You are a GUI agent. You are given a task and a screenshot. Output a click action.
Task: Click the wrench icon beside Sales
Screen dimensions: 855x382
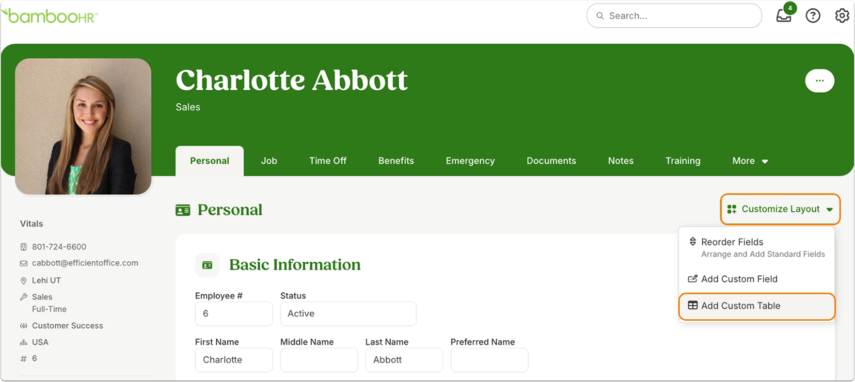23,297
